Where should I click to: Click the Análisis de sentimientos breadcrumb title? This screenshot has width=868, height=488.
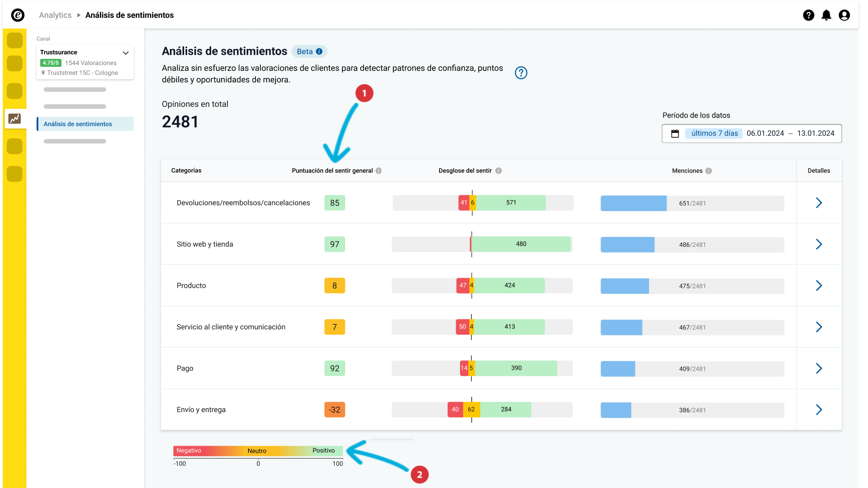129,15
